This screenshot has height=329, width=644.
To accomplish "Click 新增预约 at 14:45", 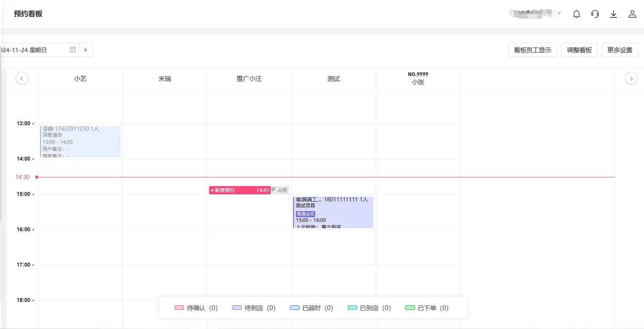I will 239,190.
